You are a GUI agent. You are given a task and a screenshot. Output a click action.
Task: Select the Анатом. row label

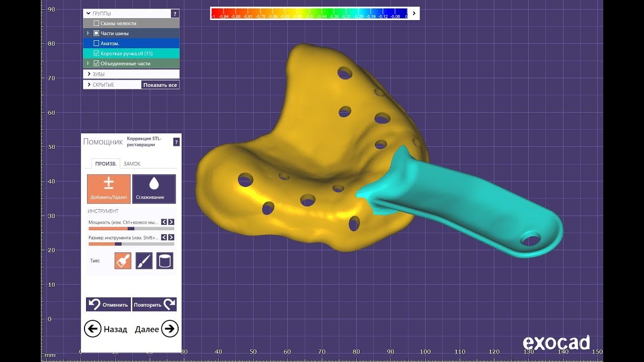(x=110, y=43)
